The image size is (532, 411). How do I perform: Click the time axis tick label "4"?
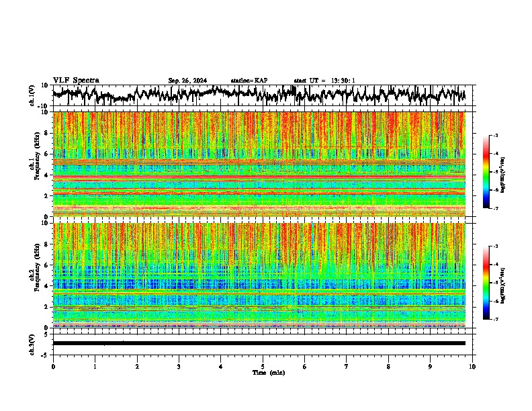tap(221, 367)
